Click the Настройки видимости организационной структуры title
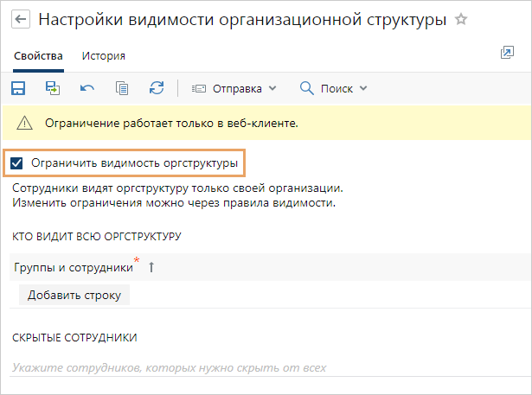 point(243,19)
